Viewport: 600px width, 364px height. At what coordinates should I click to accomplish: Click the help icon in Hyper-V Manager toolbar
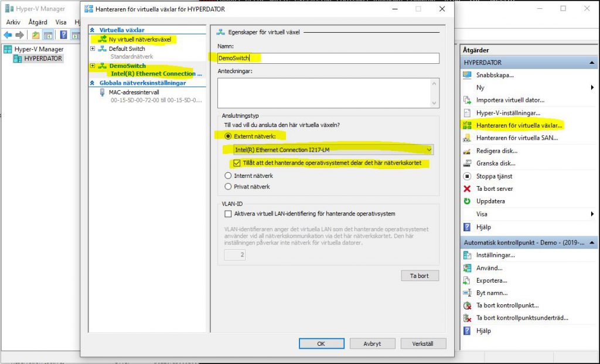[x=63, y=35]
